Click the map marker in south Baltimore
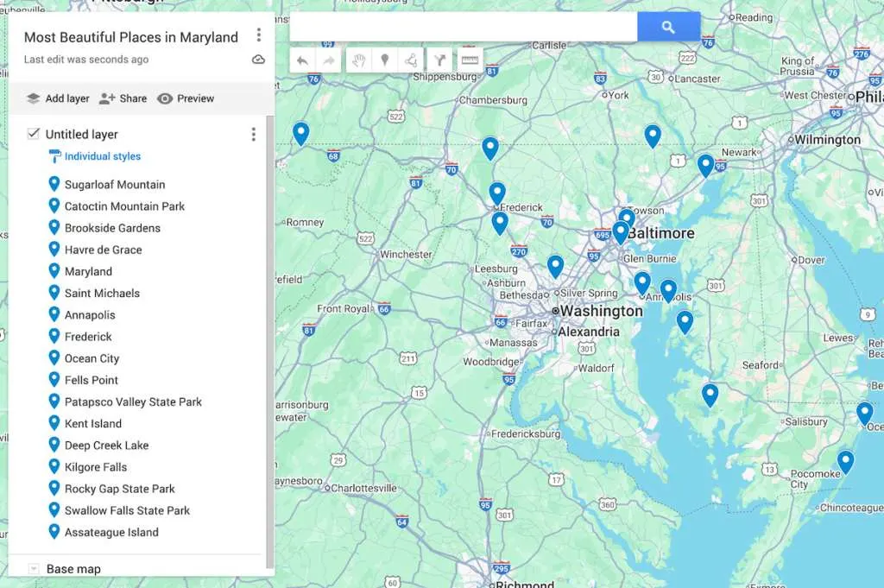The image size is (884, 588). click(x=620, y=232)
